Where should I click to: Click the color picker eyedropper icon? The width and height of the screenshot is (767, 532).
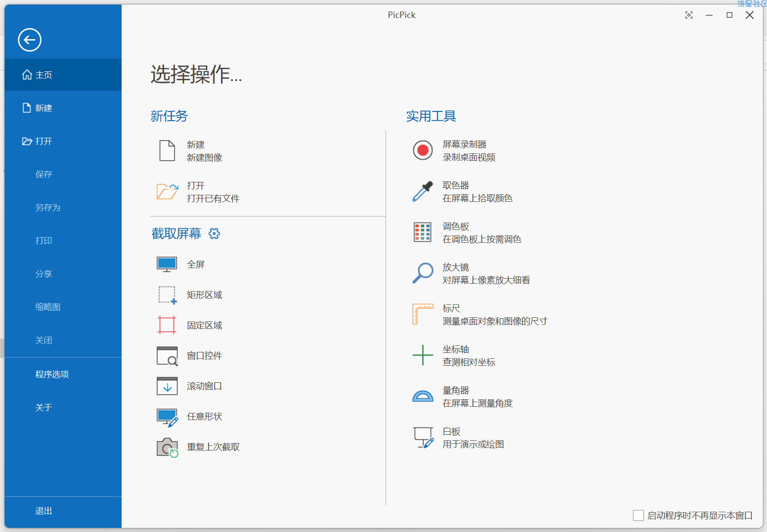click(422, 191)
